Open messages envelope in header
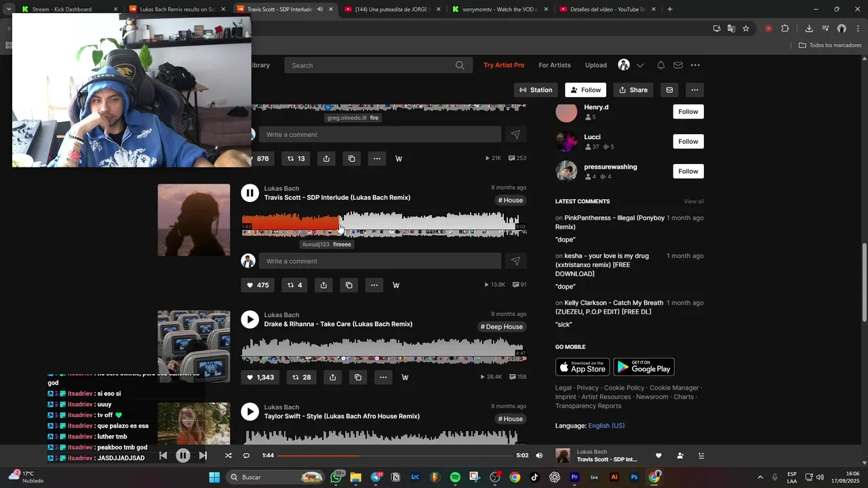 677,65
